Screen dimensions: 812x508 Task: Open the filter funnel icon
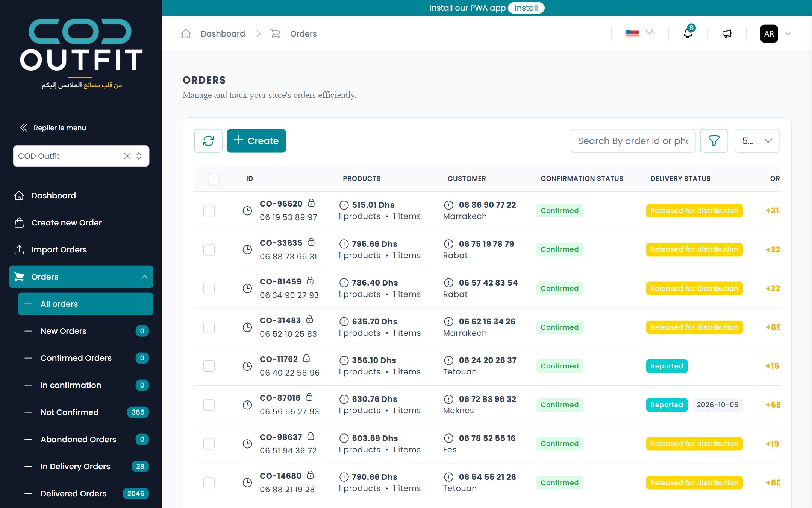coord(714,141)
